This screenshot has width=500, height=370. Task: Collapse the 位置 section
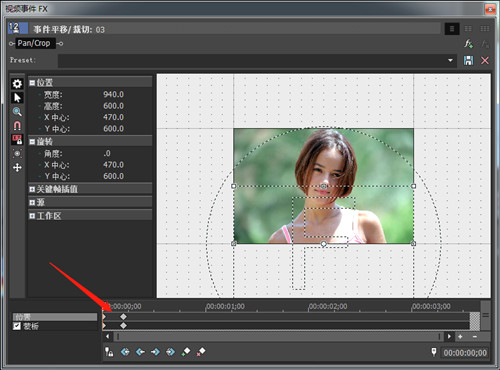tap(32, 83)
